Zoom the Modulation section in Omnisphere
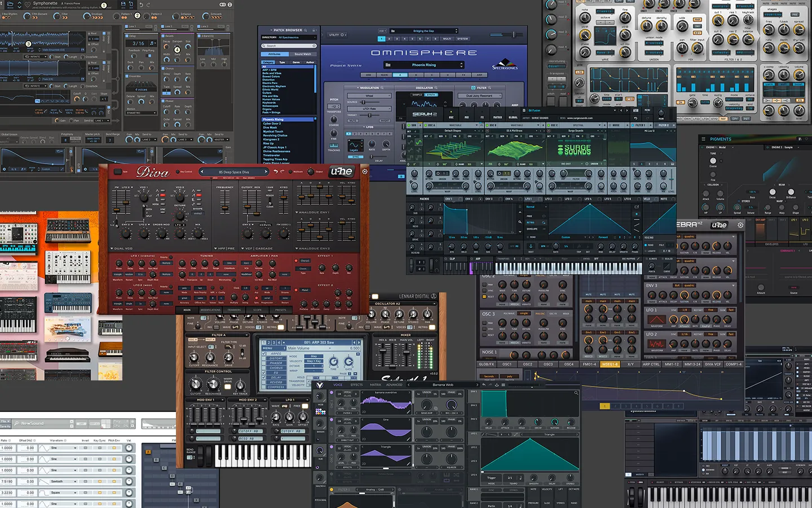This screenshot has width=812, height=508. tap(382, 87)
